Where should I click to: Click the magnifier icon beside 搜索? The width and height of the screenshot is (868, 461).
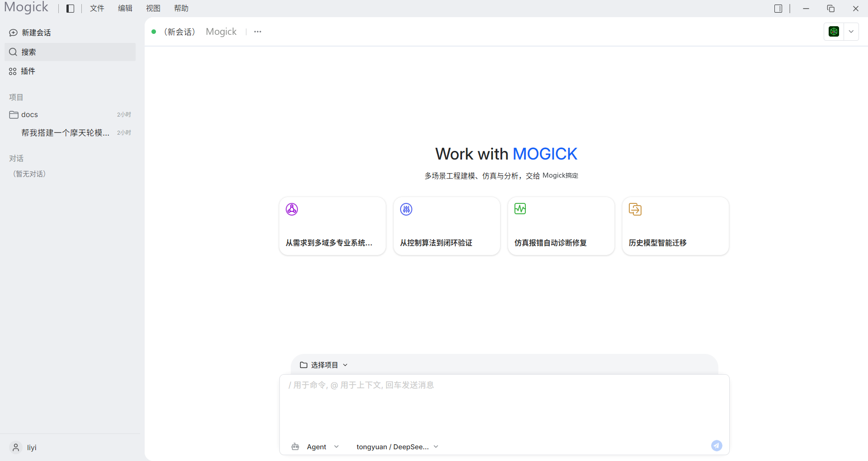(13, 52)
